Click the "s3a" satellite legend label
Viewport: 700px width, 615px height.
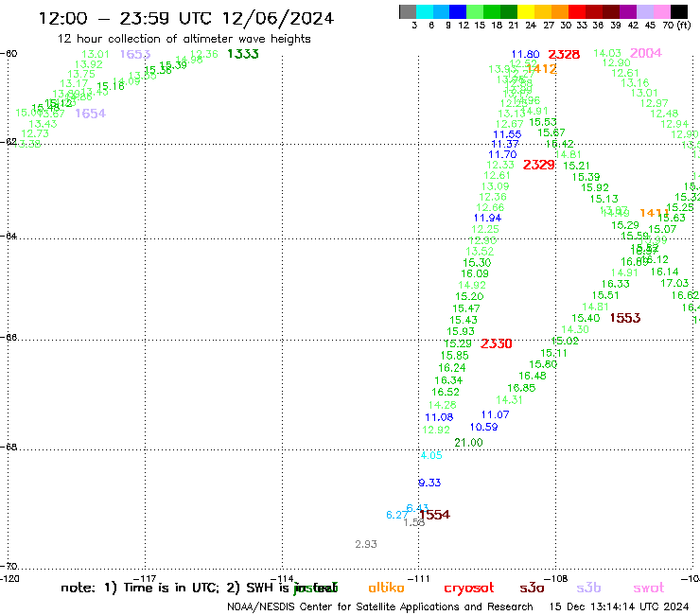[532, 589]
